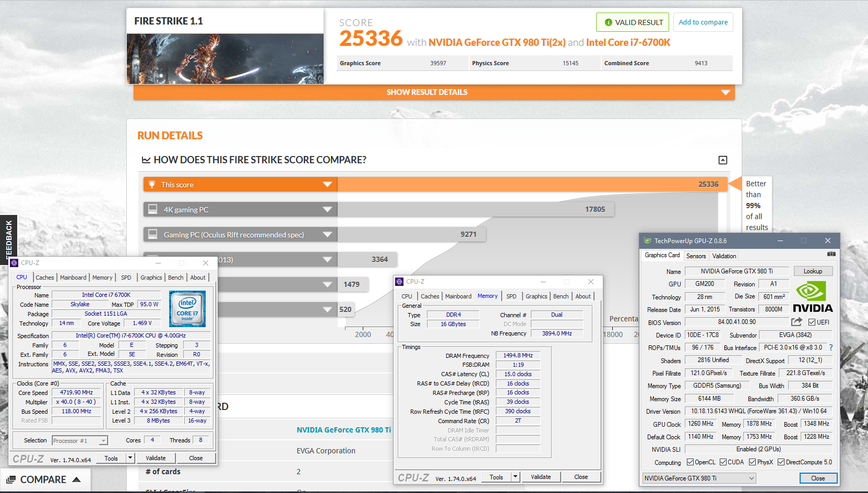The height and width of the screenshot is (493, 868).
Task: Expand the Gaming PC Oculus Rift dropdown arrow
Action: click(x=327, y=234)
